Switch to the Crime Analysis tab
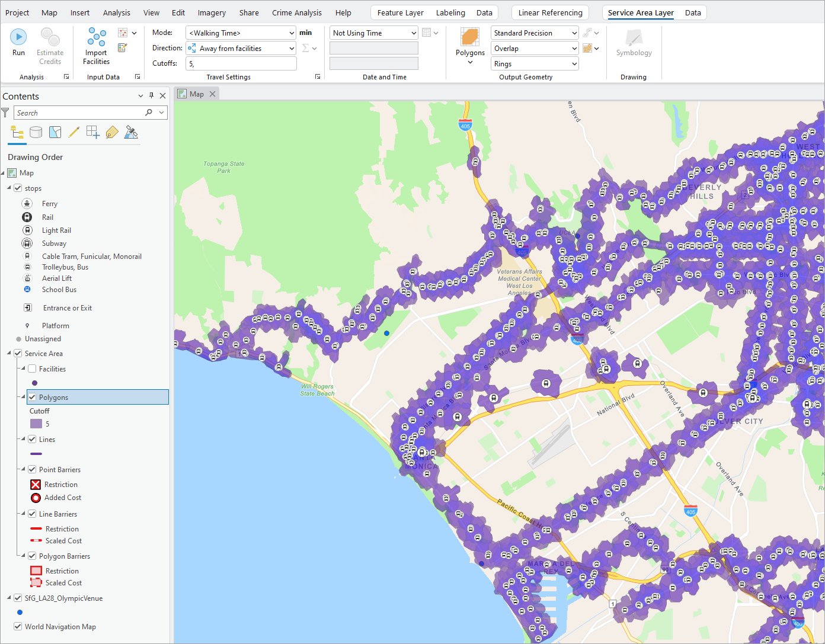825x644 pixels. [297, 12]
